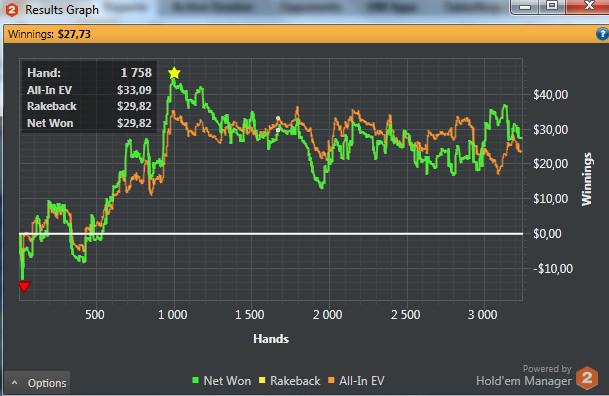This screenshot has width=609, height=396.
Task: Click the All-In EV $33,09 tooltip value
Action: tap(134, 90)
